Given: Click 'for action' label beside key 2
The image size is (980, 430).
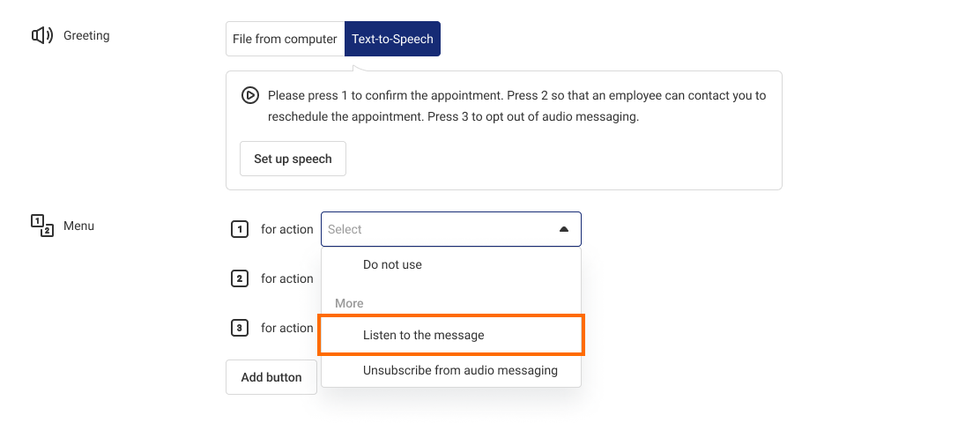Looking at the screenshot, I should [x=287, y=278].
